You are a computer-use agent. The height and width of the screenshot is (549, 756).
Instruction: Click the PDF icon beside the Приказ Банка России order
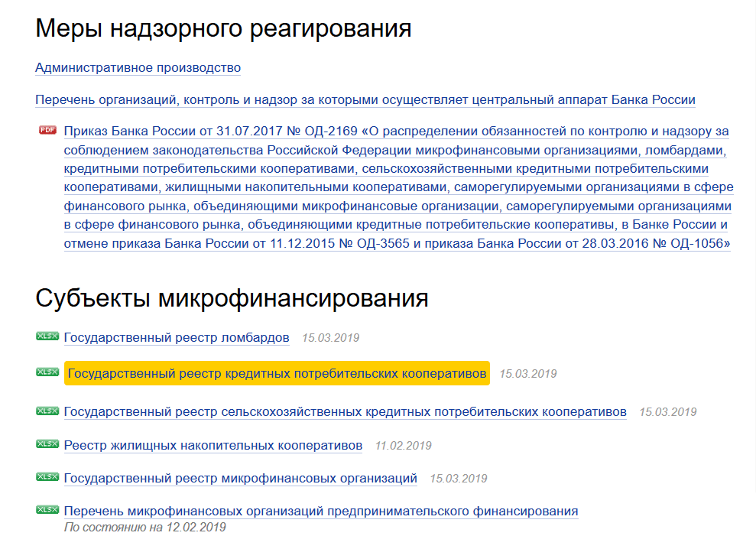click(47, 130)
